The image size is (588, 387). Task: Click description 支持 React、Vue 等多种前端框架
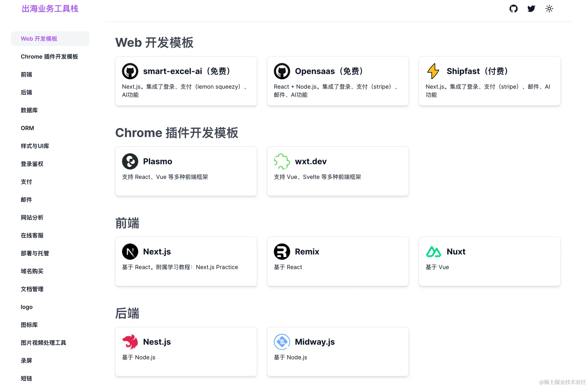[x=165, y=177]
